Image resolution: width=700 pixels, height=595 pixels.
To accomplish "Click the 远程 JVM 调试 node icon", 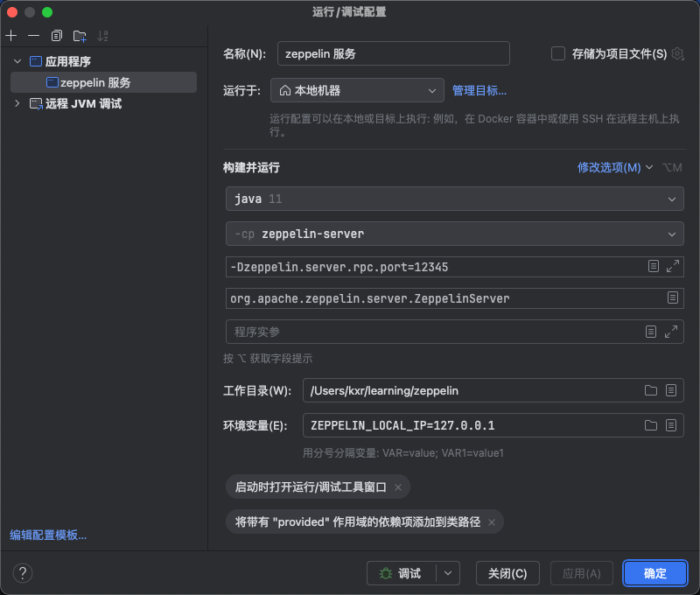I will pyautogui.click(x=36, y=104).
